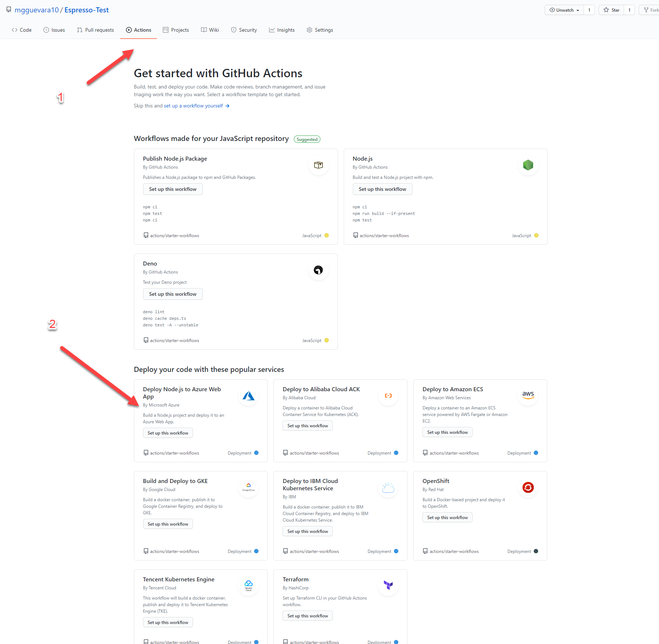Click blue Deployment dot on Azure card
The height and width of the screenshot is (644, 659).
tap(256, 453)
